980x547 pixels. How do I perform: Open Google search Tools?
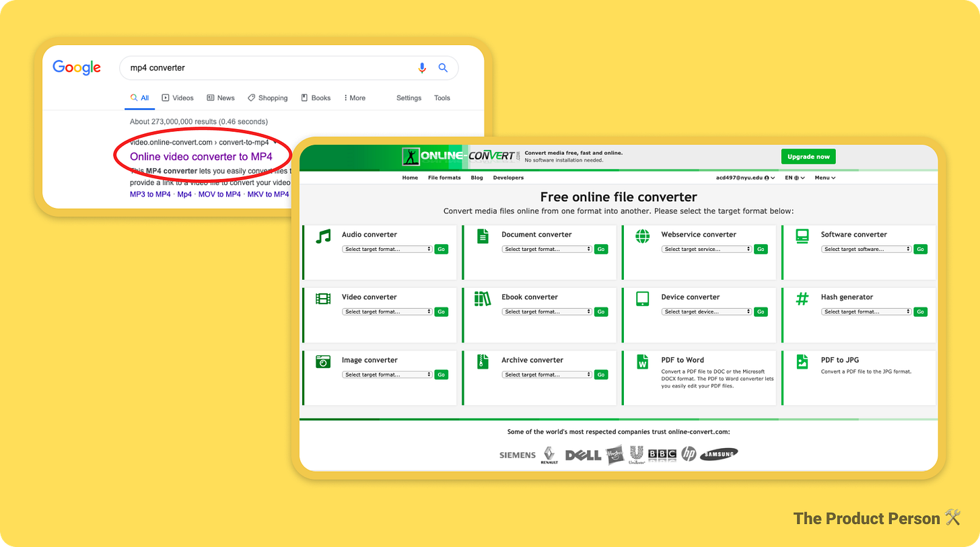(x=442, y=98)
